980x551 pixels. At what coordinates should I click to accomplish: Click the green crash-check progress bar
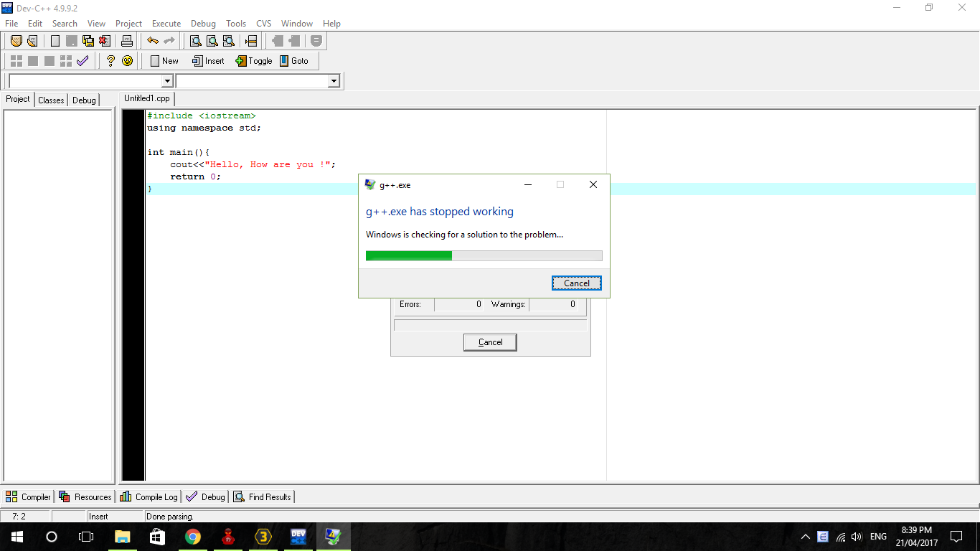(x=484, y=256)
